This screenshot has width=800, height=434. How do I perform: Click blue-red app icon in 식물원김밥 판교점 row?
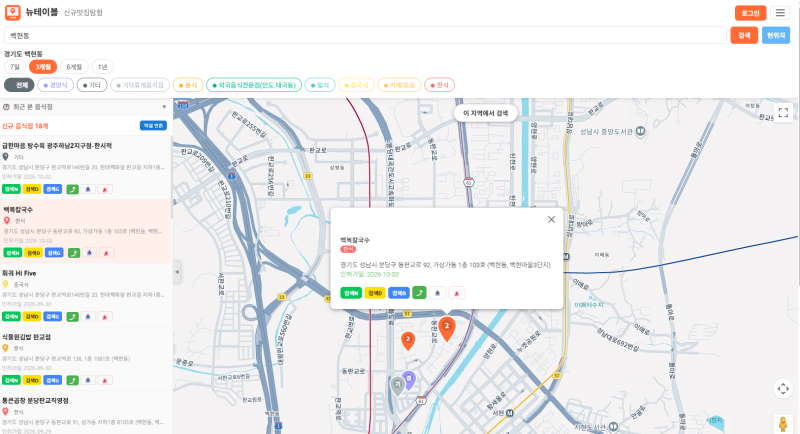(x=88, y=380)
